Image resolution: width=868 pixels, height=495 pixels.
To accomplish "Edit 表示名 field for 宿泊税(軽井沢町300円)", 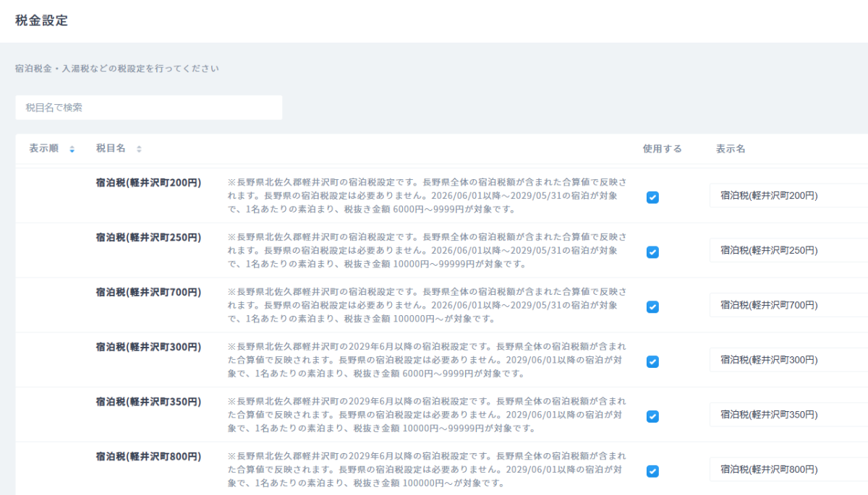I will (788, 360).
